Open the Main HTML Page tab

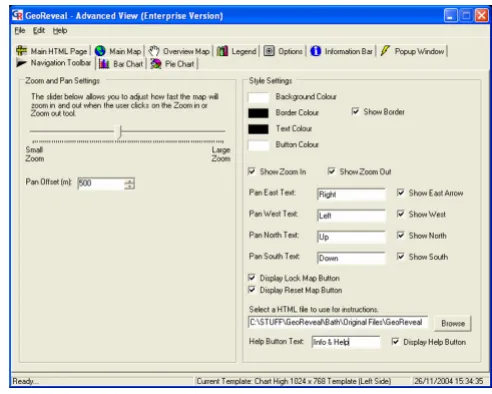pos(52,51)
